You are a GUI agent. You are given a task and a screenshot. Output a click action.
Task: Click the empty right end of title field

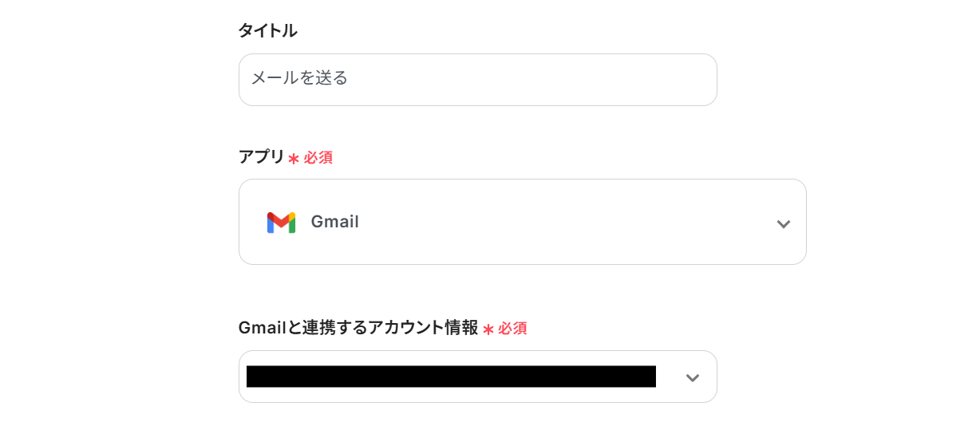pyautogui.click(x=654, y=80)
